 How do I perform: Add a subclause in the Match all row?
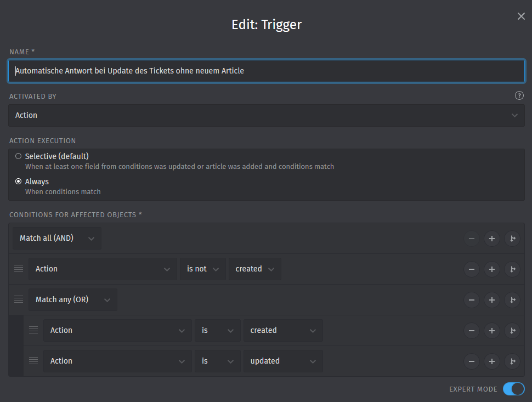click(x=512, y=239)
